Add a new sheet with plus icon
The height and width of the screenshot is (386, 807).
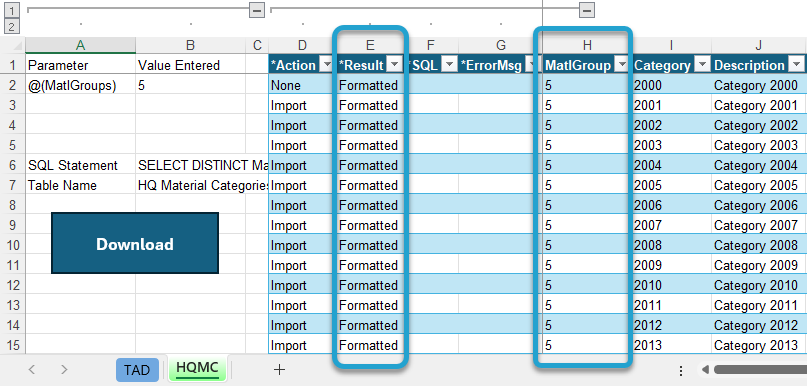tap(279, 369)
